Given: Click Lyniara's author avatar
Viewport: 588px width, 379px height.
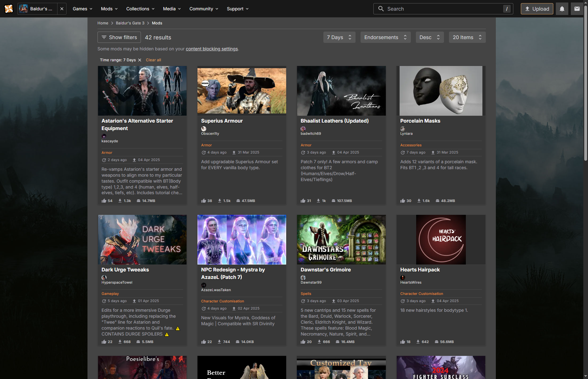Looking at the screenshot, I should point(403,129).
